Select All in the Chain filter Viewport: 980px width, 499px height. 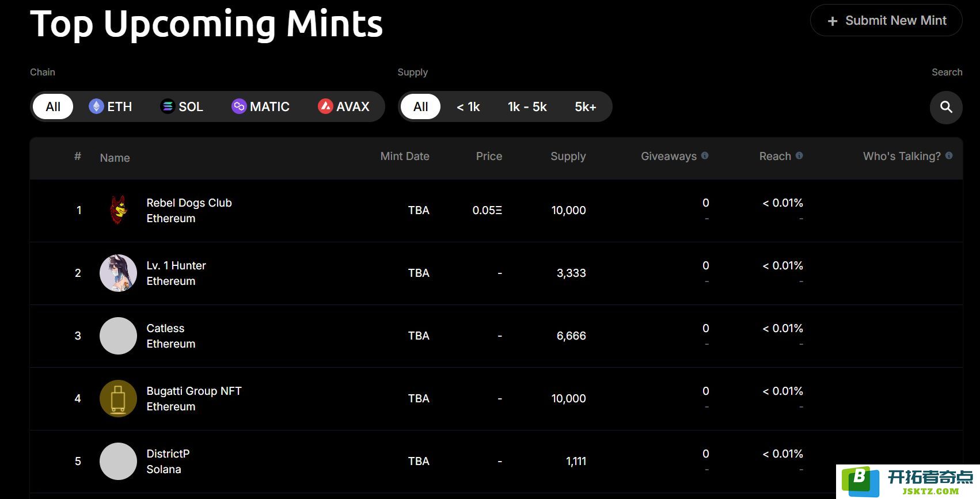(53, 106)
